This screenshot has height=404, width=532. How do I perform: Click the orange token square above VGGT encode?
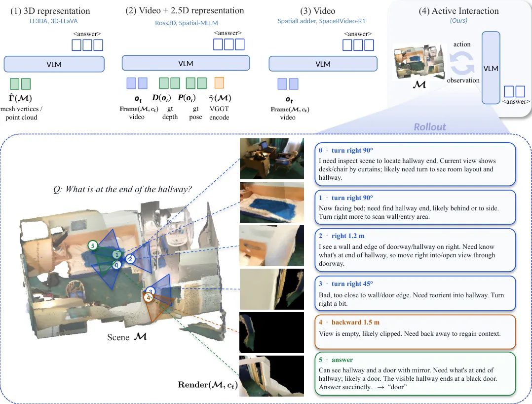point(219,83)
